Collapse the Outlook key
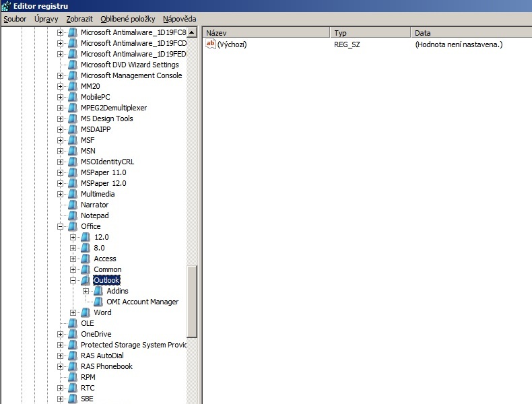 click(x=73, y=281)
